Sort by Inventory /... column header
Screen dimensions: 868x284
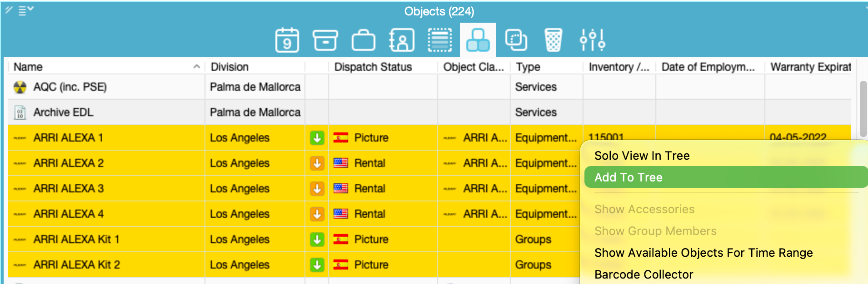click(619, 67)
